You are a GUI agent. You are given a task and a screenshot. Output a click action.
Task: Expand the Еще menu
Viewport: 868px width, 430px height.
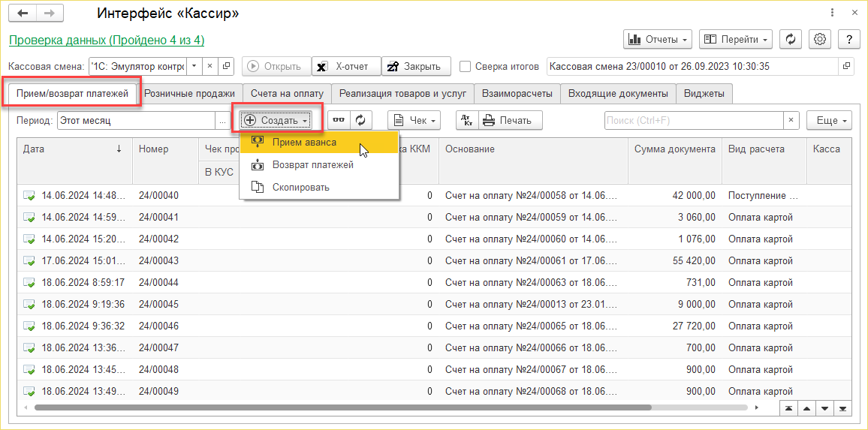[829, 120]
